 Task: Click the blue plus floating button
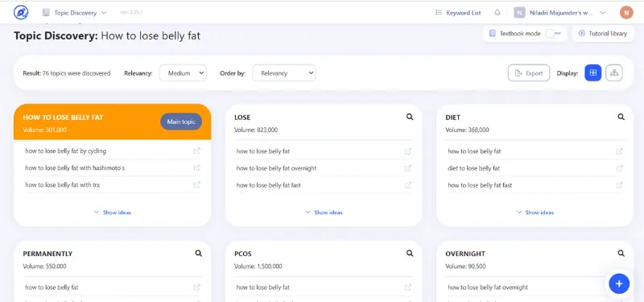point(619,283)
